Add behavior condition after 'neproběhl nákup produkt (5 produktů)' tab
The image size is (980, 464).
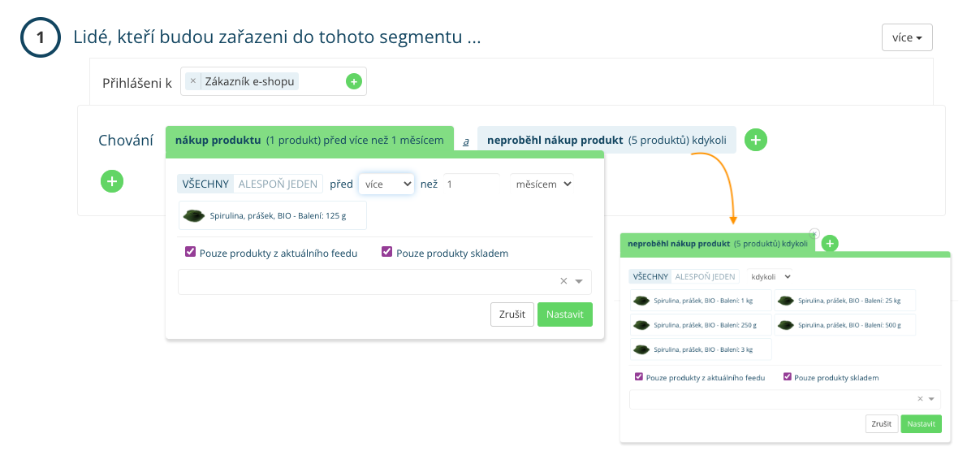click(755, 140)
